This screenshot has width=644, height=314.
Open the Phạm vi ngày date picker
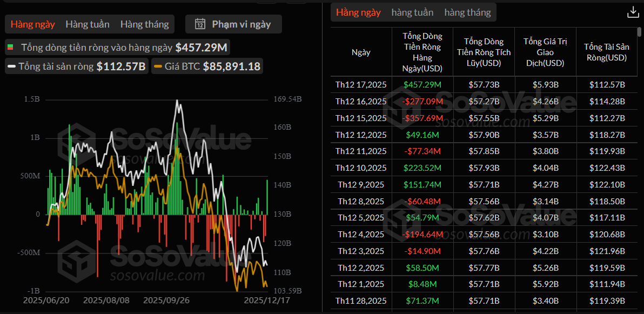pyautogui.click(x=233, y=24)
